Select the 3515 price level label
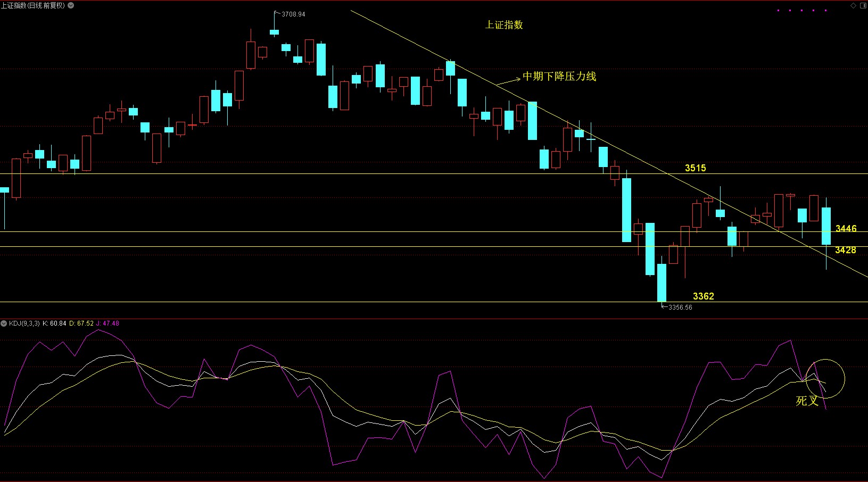 tap(695, 168)
